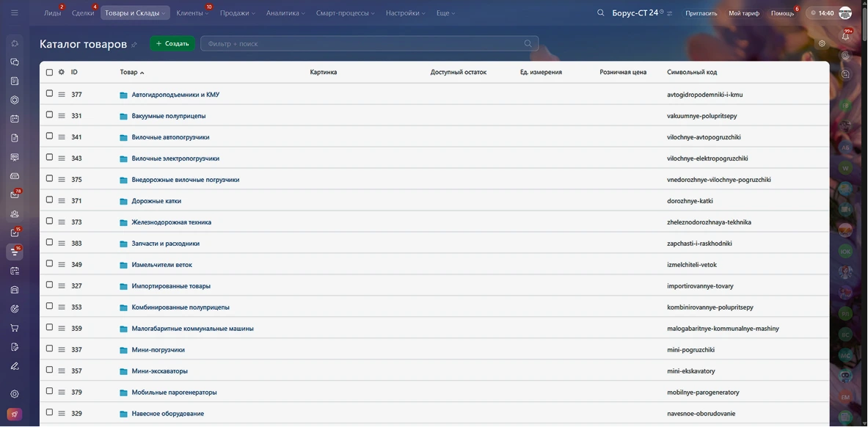Click row action menu for Дорожные катки
This screenshot has width=868, height=427.
[x=62, y=201]
